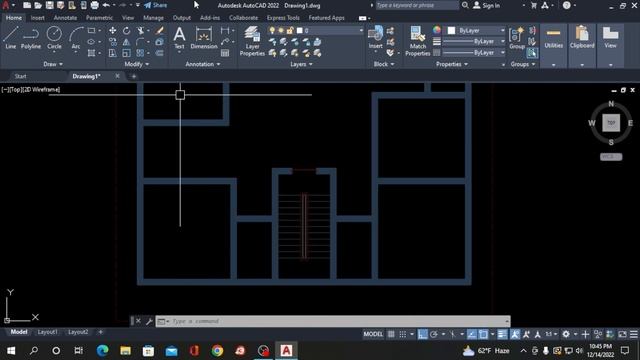Viewport: 640px width, 360px height.
Task: Click the ViewCube TOP face
Action: point(611,123)
